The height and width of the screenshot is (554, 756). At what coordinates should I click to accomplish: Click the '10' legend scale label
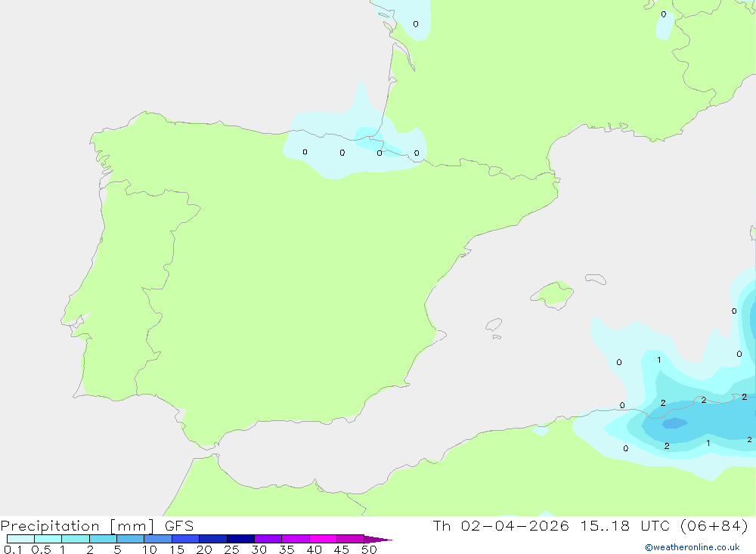(x=150, y=549)
